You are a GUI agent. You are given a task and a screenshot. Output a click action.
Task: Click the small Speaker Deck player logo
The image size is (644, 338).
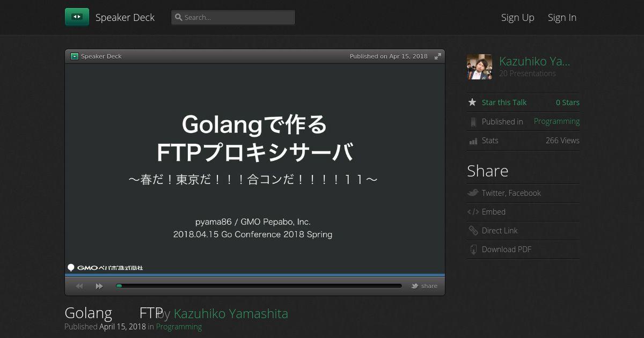click(75, 56)
